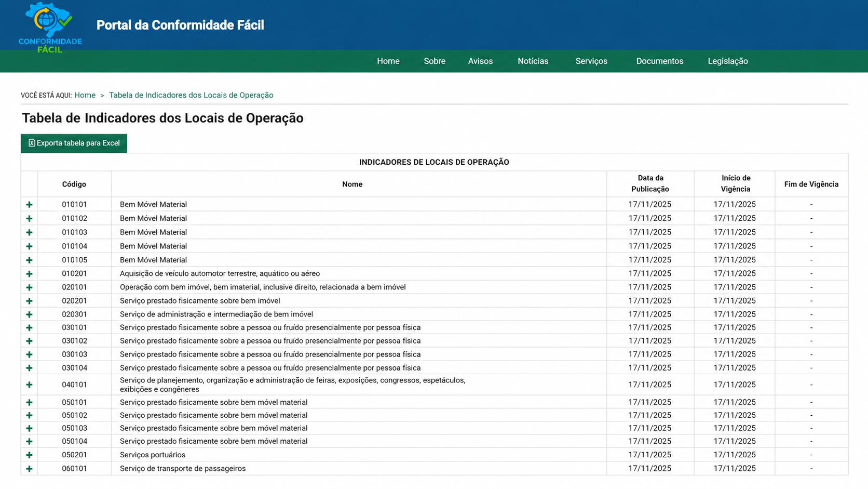This screenshot has height=489, width=868.
Task: Expand row 040101 plus icon
Action: pos(29,385)
